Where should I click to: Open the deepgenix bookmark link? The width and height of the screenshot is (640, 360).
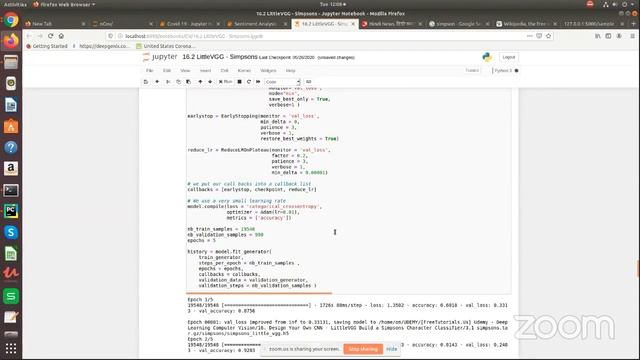[x=101, y=46]
